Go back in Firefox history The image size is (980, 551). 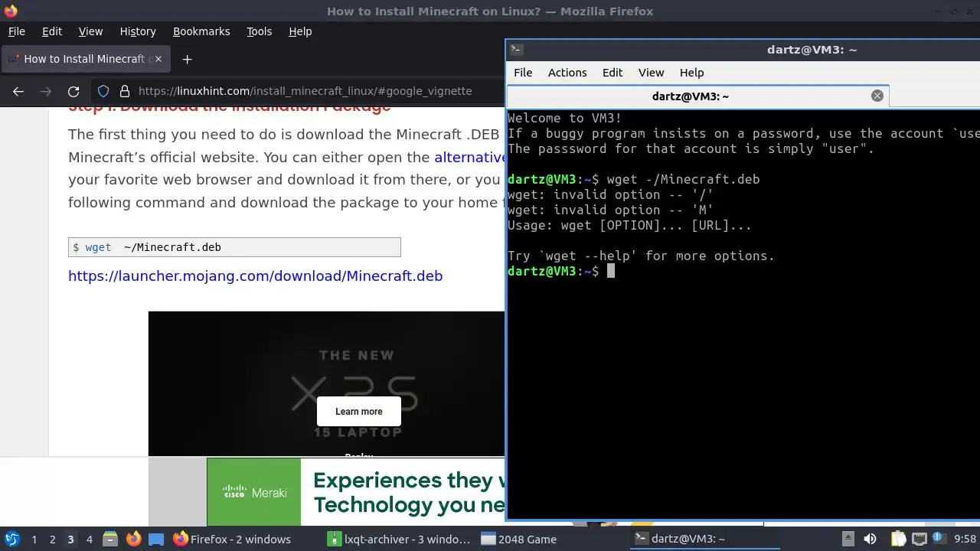click(18, 91)
